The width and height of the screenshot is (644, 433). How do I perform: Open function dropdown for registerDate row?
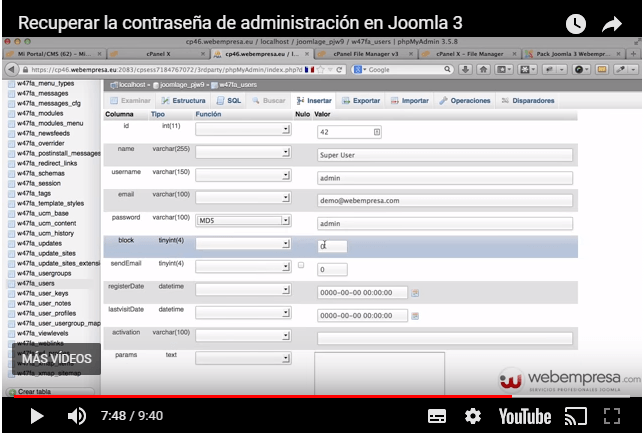(243, 290)
